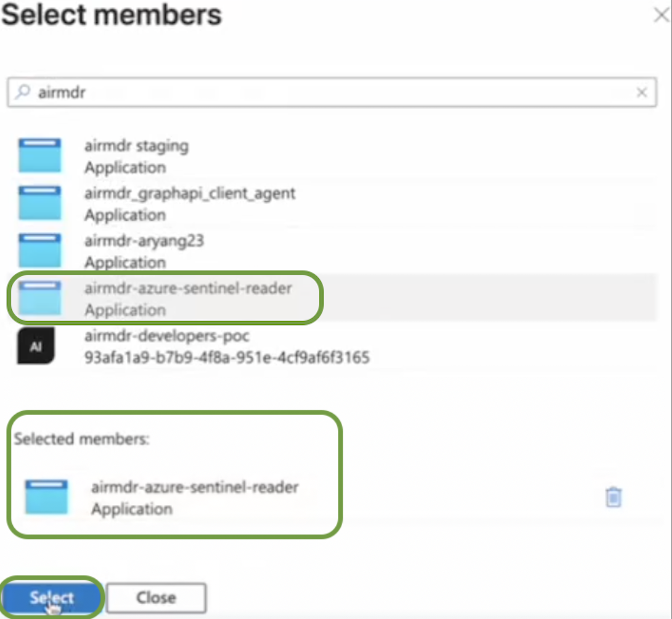The image size is (672, 619).
Task: Click the airmdr staging app icon
Action: point(39,155)
